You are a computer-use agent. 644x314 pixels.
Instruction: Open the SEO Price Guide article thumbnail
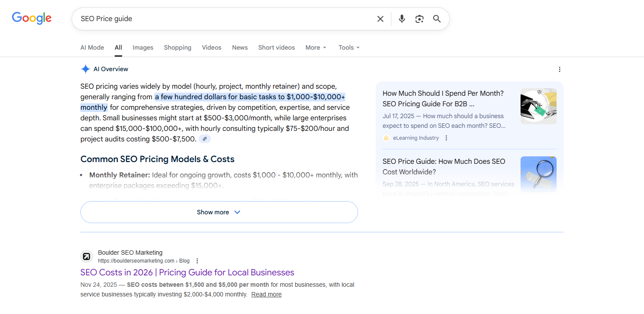click(x=538, y=174)
